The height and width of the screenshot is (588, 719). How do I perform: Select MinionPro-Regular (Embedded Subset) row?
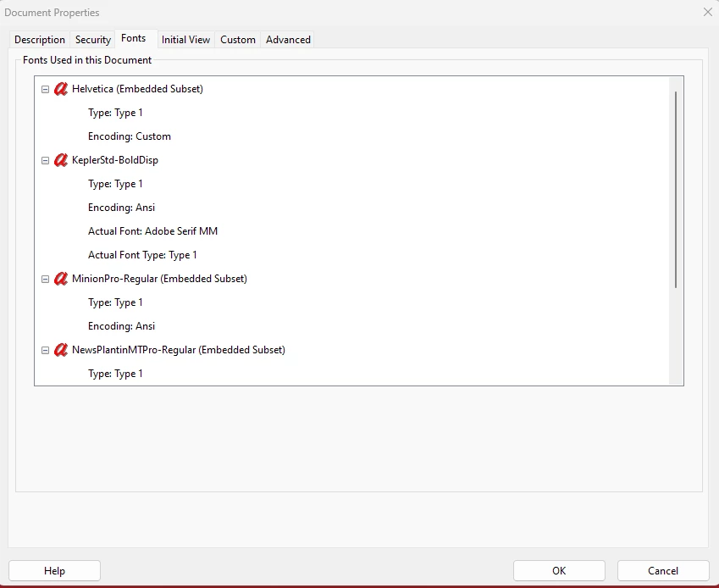click(x=159, y=279)
